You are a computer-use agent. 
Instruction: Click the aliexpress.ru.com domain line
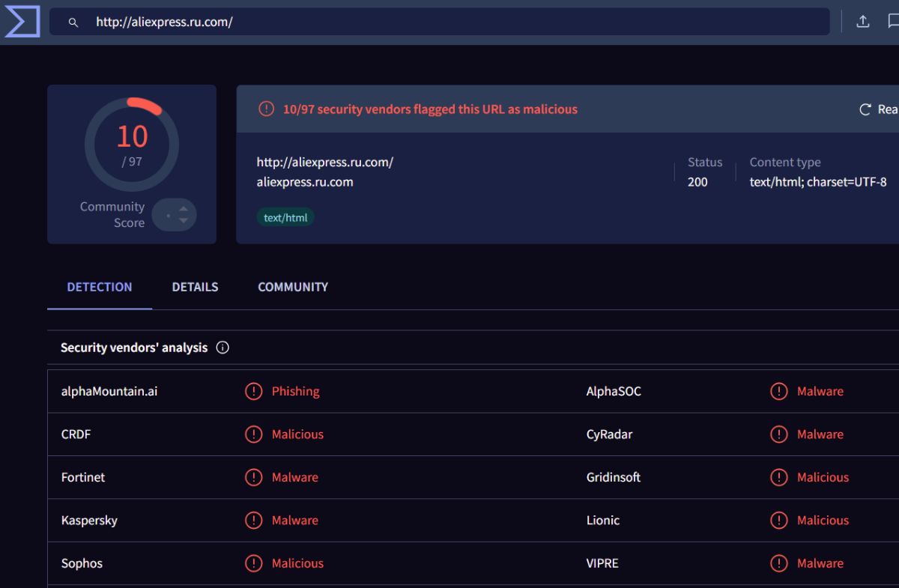click(x=305, y=182)
